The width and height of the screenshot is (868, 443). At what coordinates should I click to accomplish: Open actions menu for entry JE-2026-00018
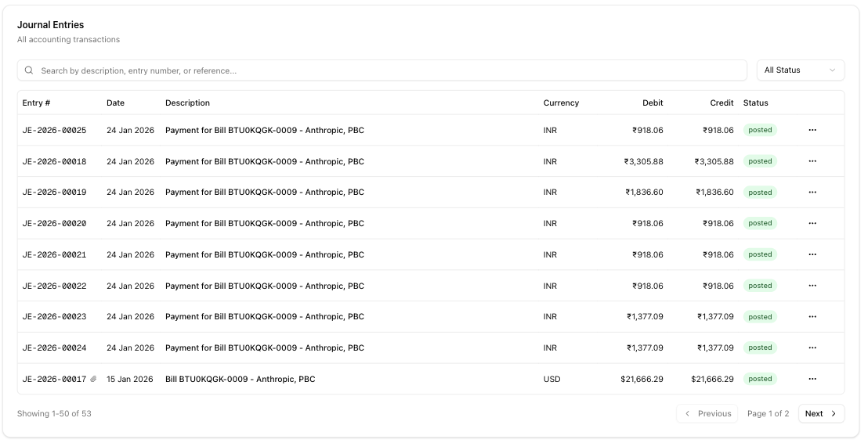(x=812, y=161)
